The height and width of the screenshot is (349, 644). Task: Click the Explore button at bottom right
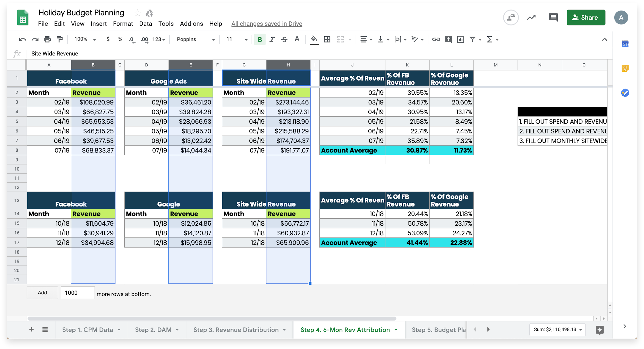(599, 330)
